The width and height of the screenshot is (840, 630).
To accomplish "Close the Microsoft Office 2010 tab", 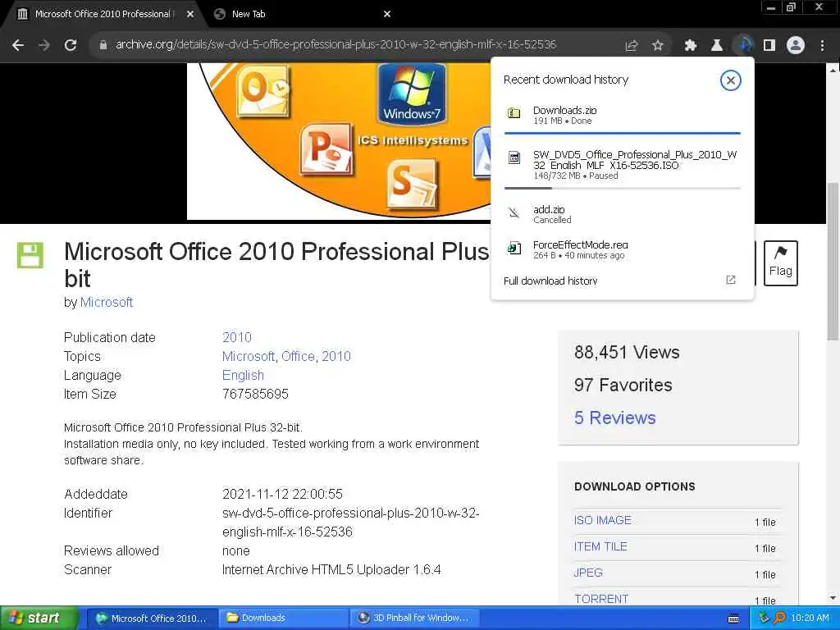I will (x=190, y=14).
